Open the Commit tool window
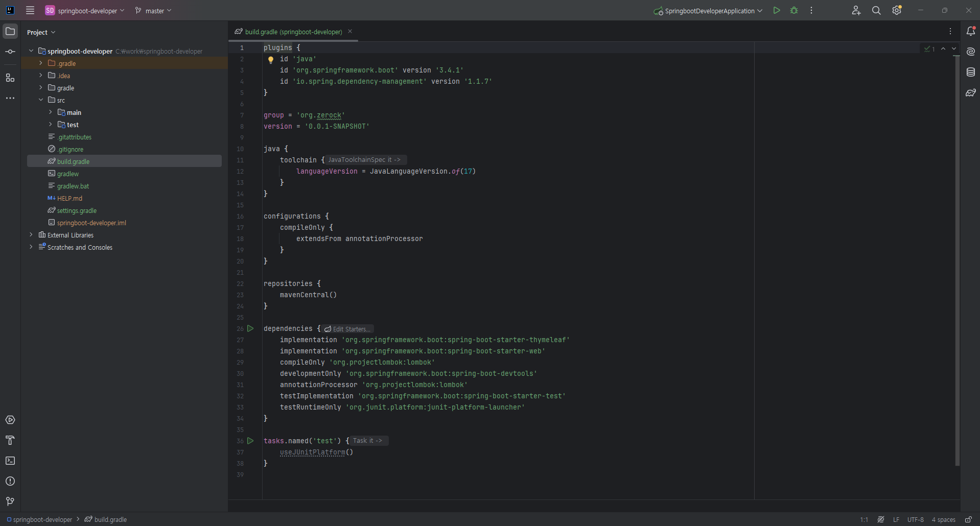The image size is (980, 526). pyautogui.click(x=10, y=52)
